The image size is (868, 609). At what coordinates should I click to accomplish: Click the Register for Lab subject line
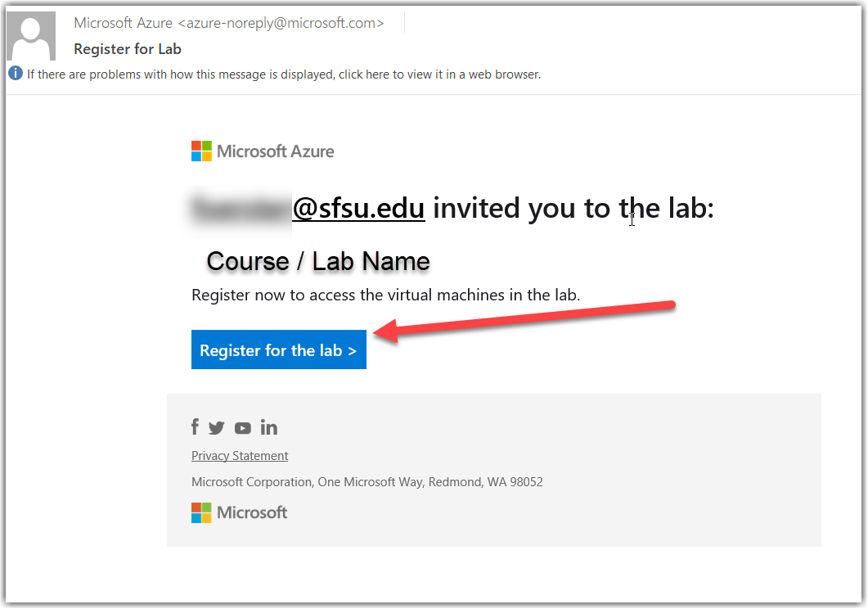coord(128,49)
